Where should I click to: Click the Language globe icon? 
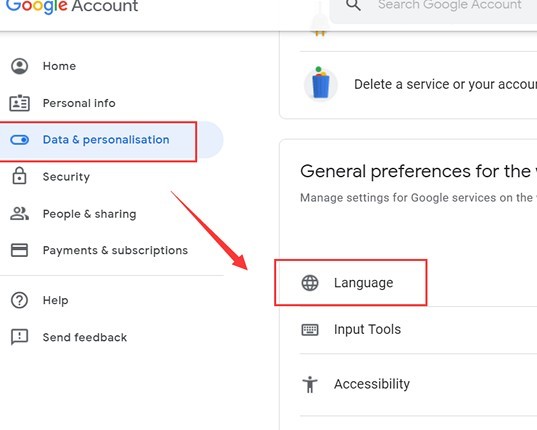[310, 283]
